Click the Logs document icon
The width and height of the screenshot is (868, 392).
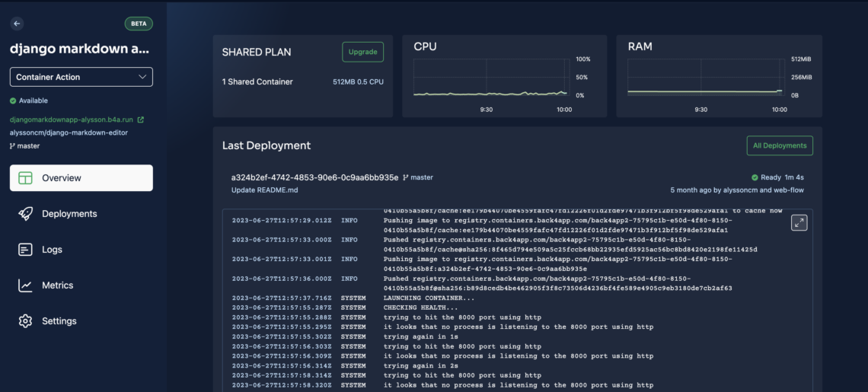[25, 250]
